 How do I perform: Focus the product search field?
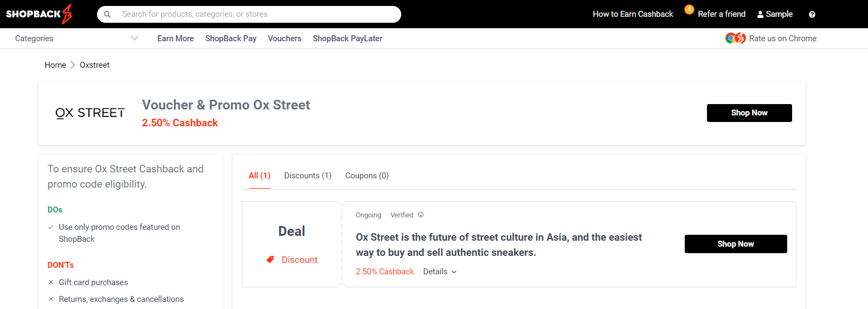tap(255, 14)
